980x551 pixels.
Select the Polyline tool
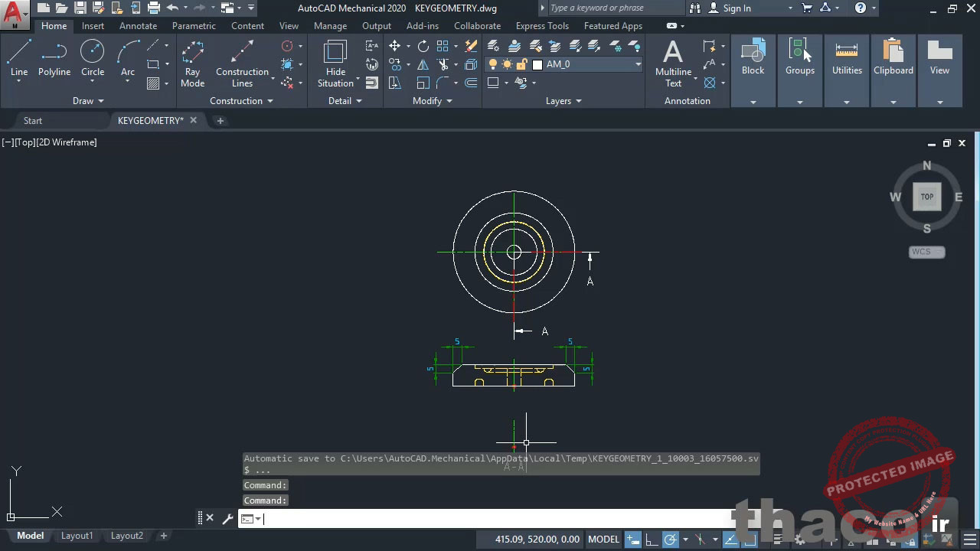(54, 58)
